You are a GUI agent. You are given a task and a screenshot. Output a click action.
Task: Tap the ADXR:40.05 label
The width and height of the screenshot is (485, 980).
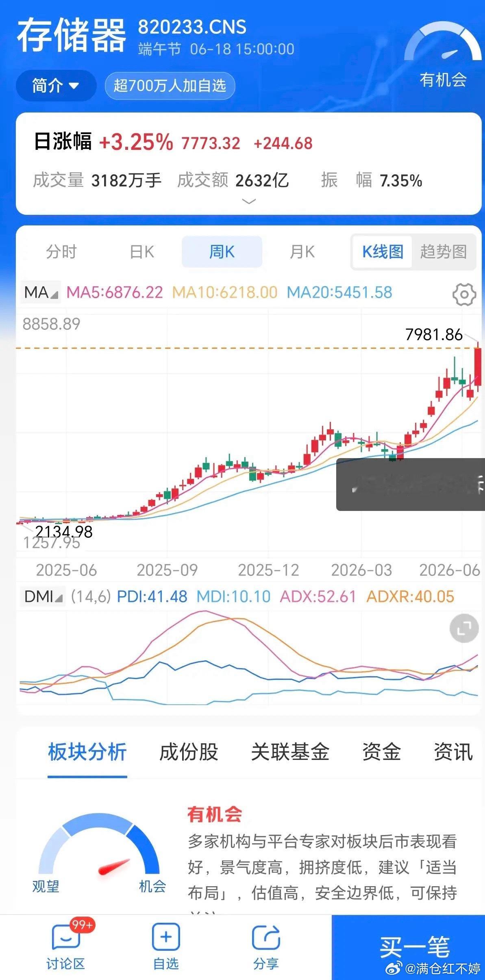(x=410, y=597)
